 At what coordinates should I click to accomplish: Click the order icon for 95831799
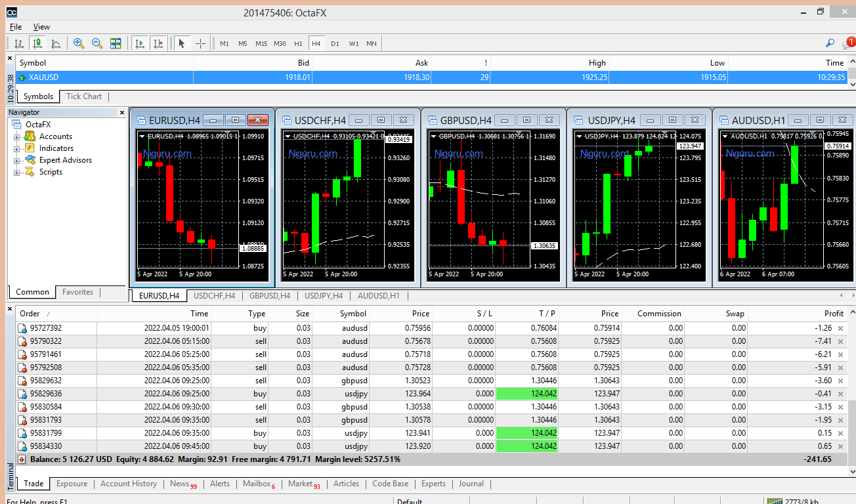[22, 433]
